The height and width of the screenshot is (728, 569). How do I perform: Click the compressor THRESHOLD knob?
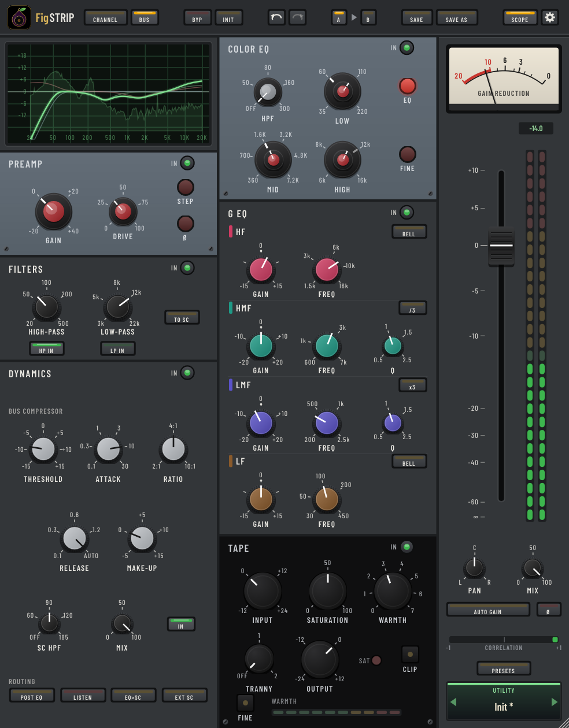click(43, 450)
